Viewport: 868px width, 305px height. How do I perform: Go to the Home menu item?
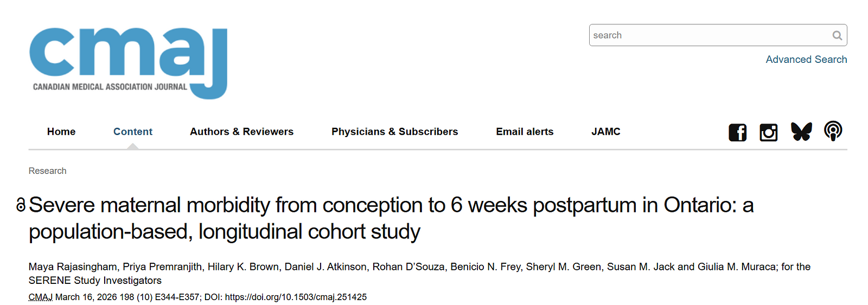point(61,132)
